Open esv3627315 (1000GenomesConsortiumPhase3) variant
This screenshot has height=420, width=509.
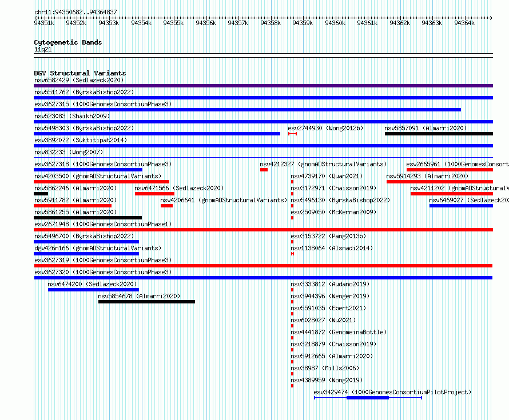[x=103, y=104]
